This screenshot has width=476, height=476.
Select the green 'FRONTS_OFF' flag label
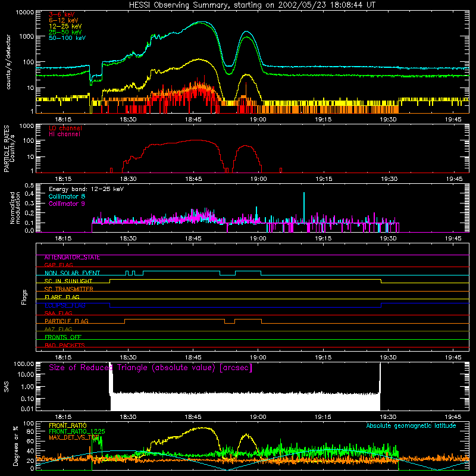[x=63, y=337]
